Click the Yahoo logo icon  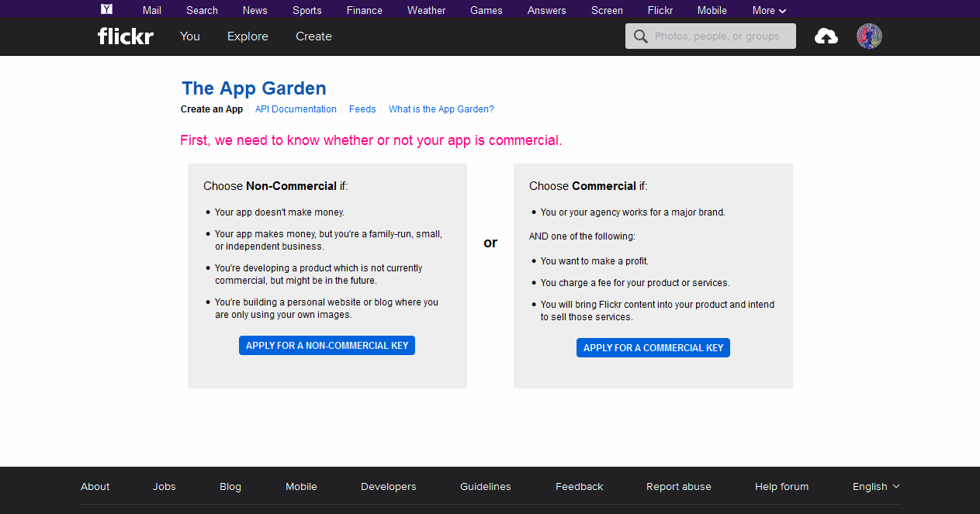(x=107, y=9)
